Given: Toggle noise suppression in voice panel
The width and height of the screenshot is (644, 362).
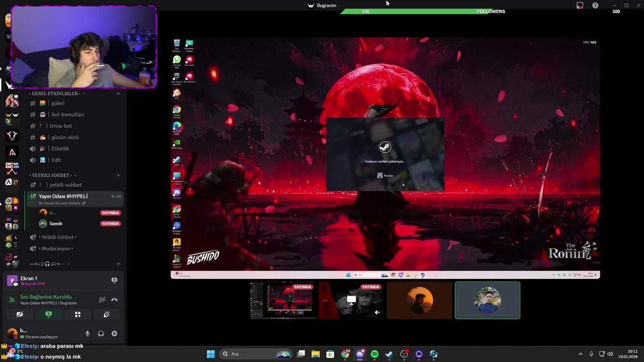Looking at the screenshot, I should [102, 300].
